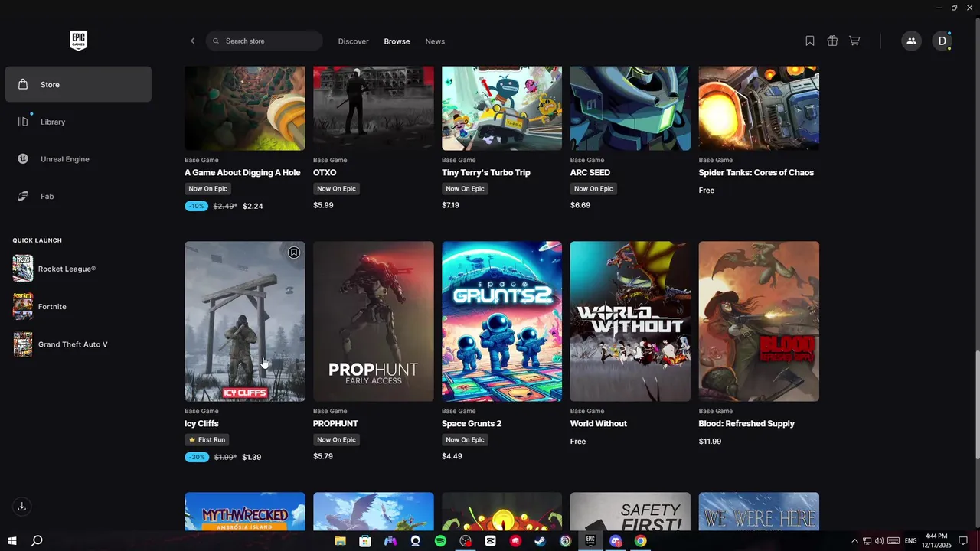Click the First Run badge on Icy Cliffs
This screenshot has height=551, width=980.
[x=207, y=440]
